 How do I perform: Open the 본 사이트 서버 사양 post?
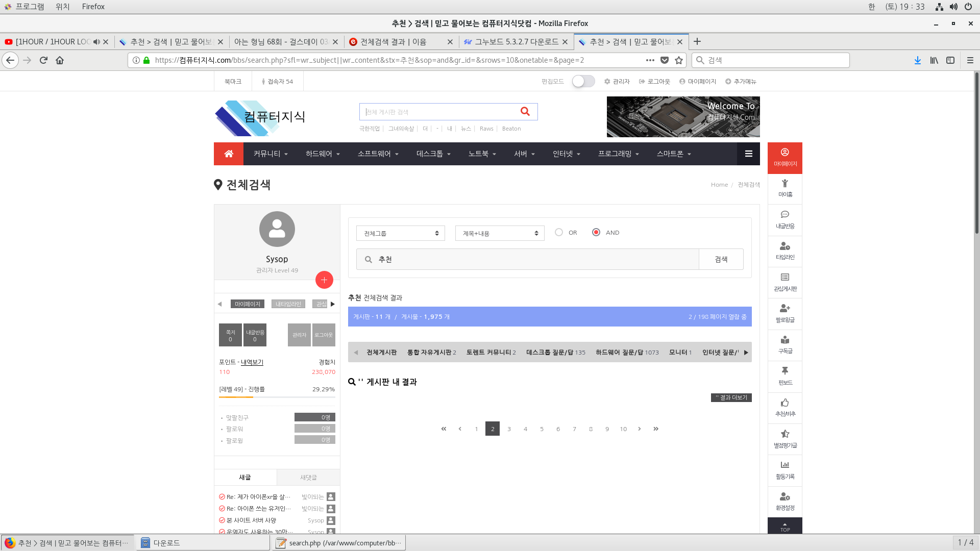tap(251, 520)
